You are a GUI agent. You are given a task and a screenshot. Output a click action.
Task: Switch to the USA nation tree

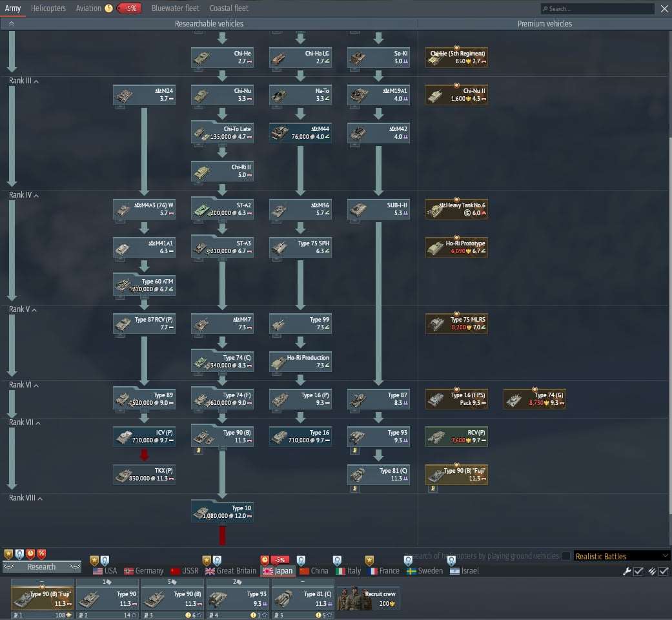[105, 571]
